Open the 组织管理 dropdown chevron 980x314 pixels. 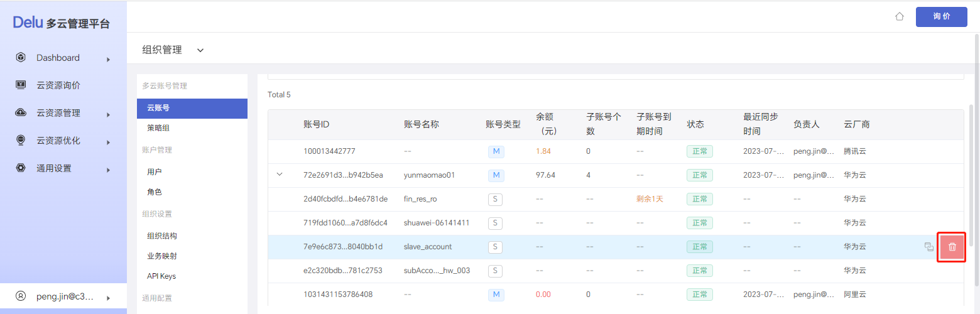coord(200,50)
